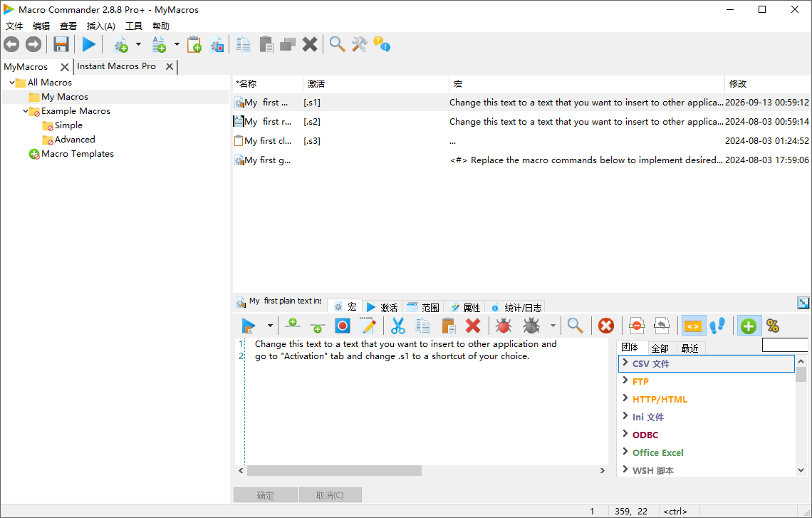Cut text with the scissors icon
Screen dimensions: 812x518
(x=397, y=326)
